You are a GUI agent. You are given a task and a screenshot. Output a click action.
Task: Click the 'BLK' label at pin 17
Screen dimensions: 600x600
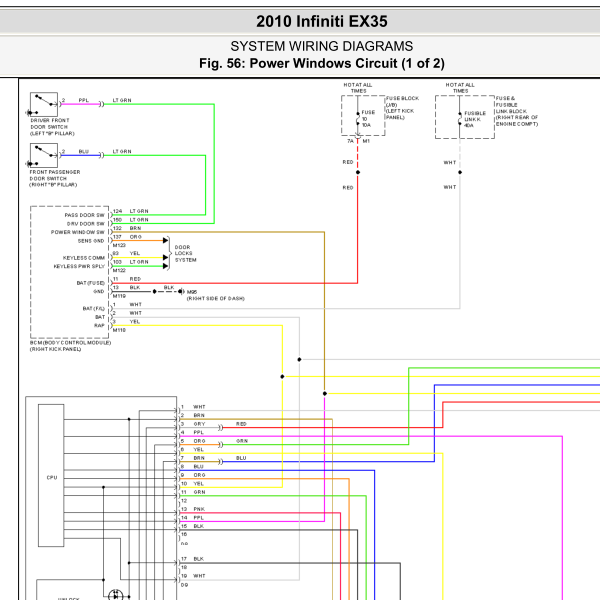click(199, 559)
